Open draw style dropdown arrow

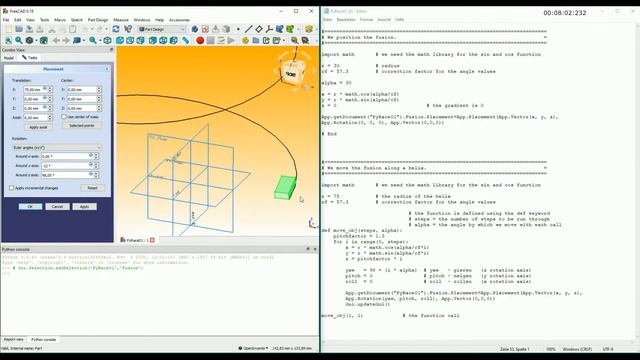36,40
